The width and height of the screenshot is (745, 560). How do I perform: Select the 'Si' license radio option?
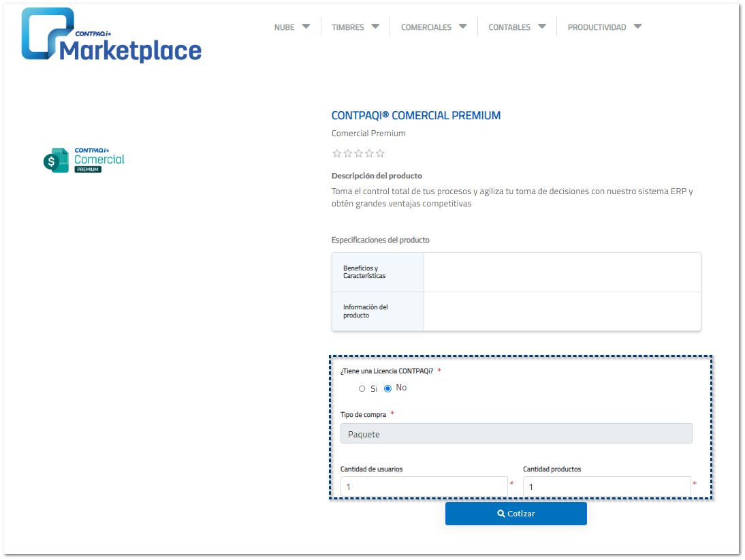(362, 388)
